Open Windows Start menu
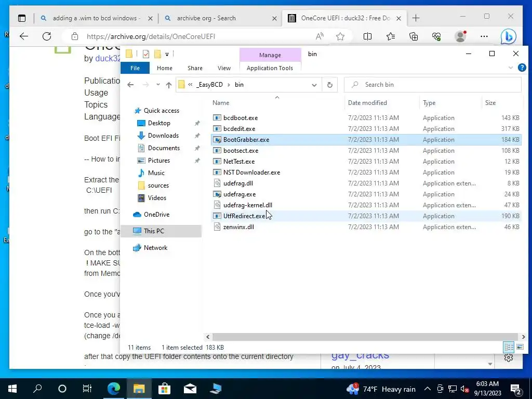 (12, 389)
